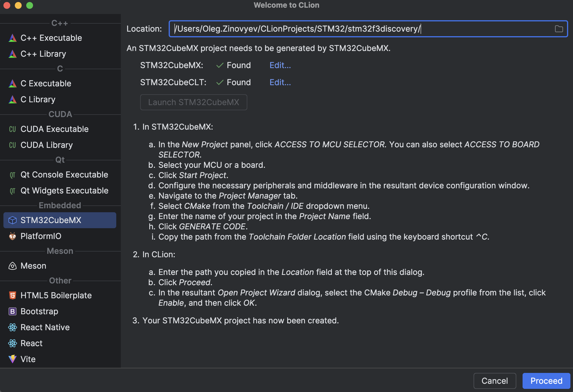Click the Proceed button

(546, 381)
